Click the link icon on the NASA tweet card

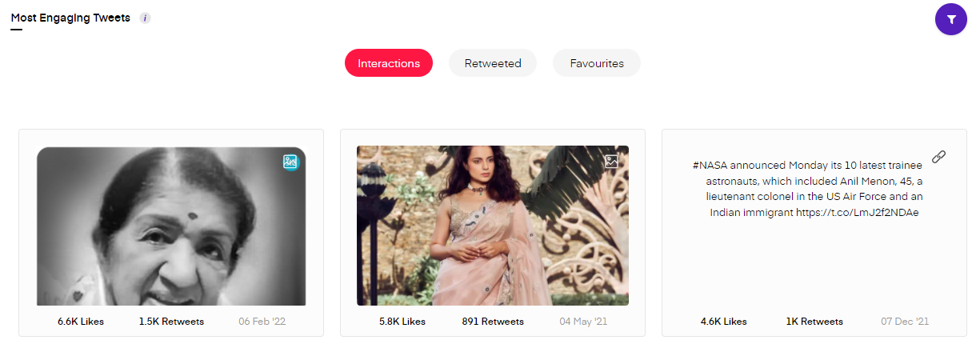[939, 157]
